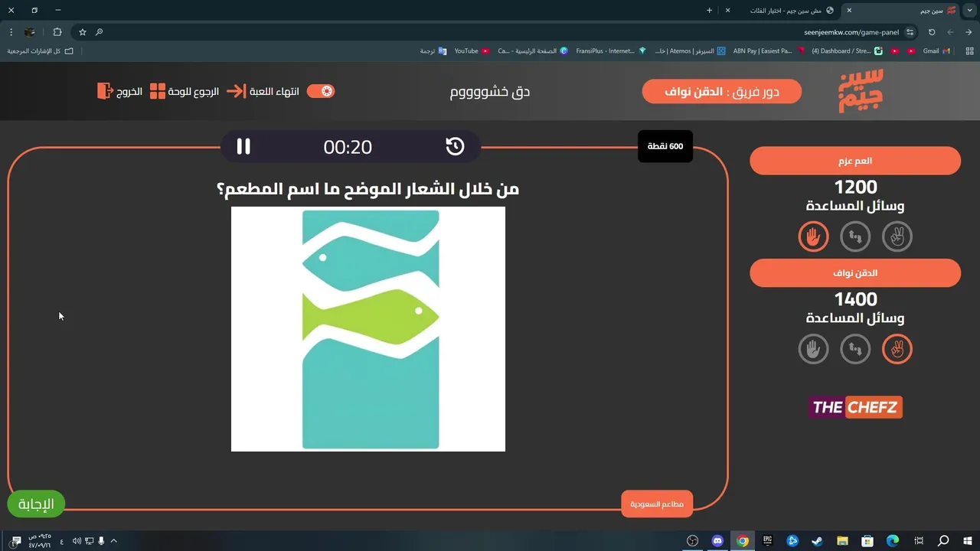Open the ترجمة translate bookmark

coord(433,51)
